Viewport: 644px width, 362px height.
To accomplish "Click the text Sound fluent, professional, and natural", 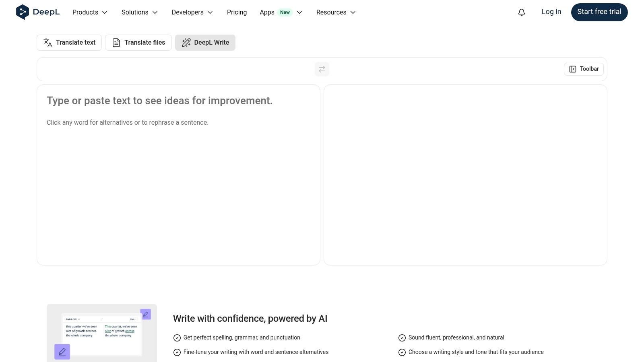I will click(x=456, y=338).
